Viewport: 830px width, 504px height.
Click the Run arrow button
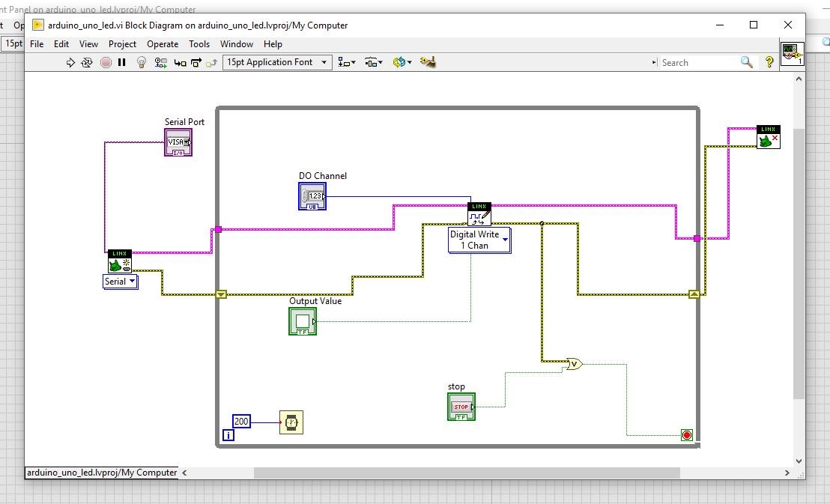coord(70,63)
